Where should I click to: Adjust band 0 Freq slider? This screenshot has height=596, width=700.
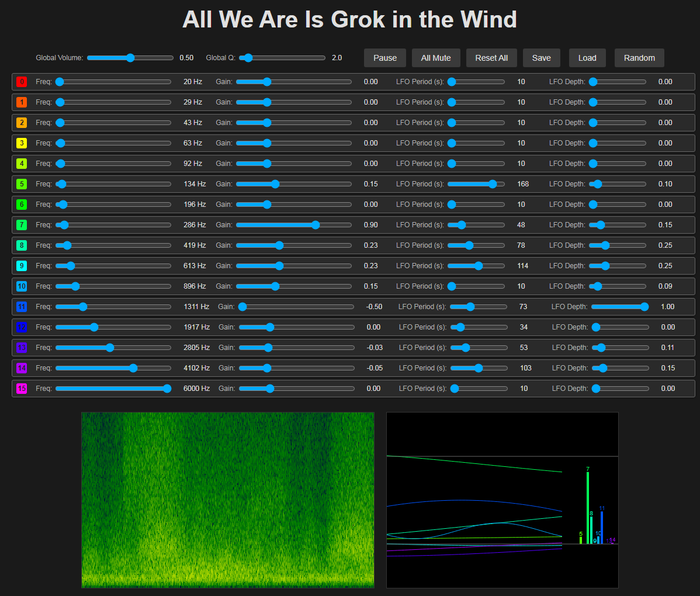pos(113,82)
